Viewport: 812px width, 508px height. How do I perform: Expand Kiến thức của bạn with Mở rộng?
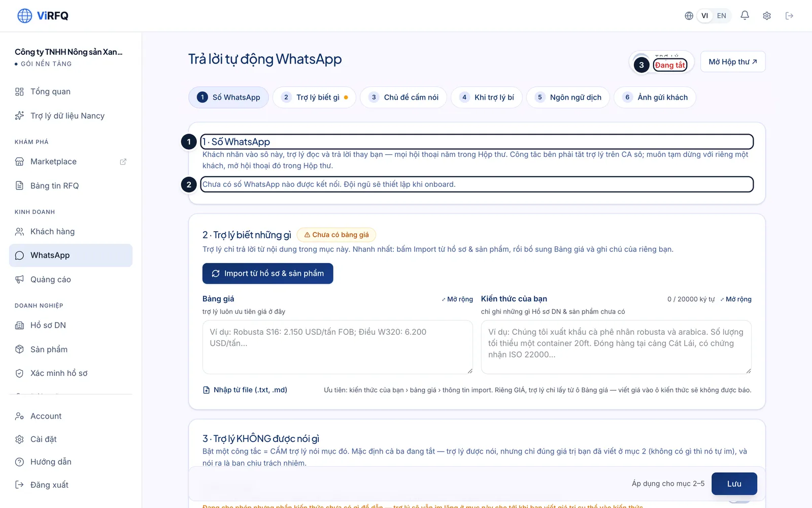(x=736, y=299)
